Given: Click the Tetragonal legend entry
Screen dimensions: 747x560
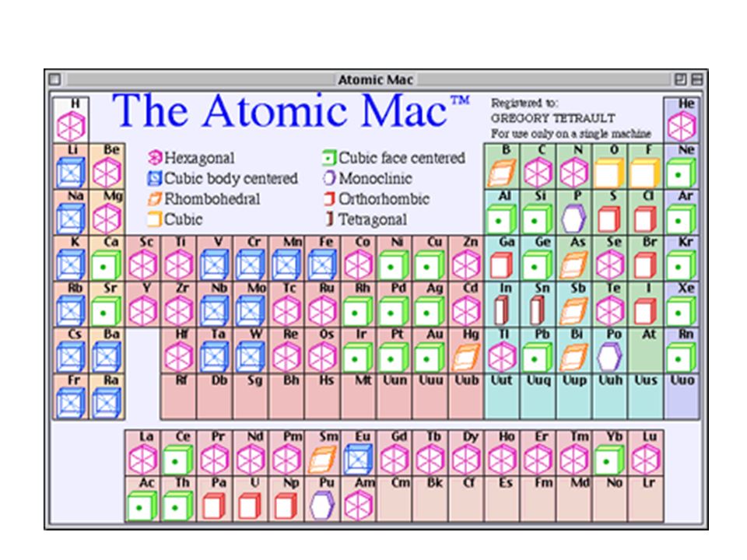Looking at the screenshot, I should 366,219.
